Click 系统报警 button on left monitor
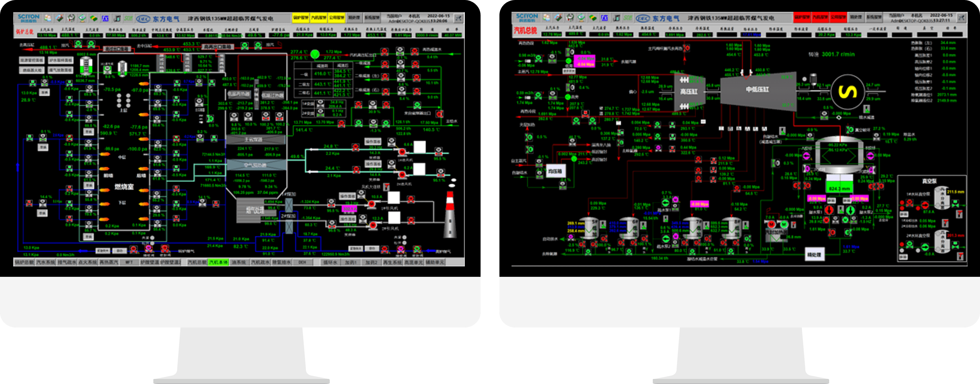Image resolution: width=980 pixels, height=384 pixels. coord(372,17)
